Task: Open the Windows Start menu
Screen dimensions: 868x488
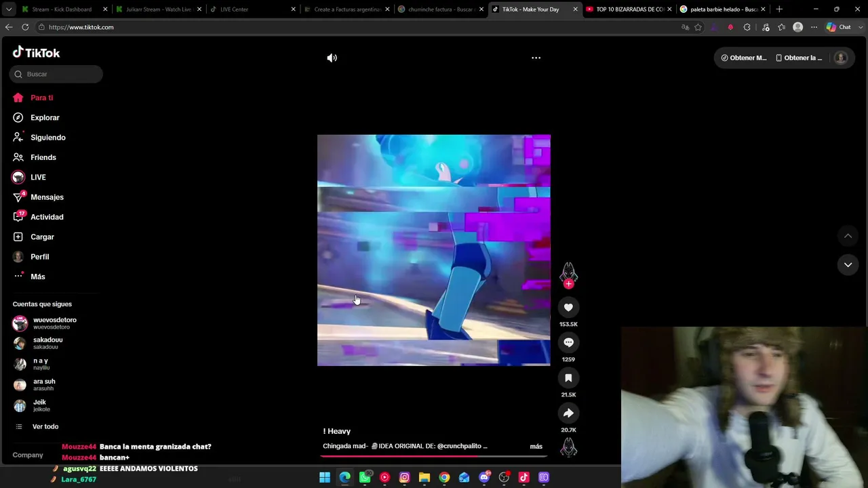Action: click(x=325, y=477)
